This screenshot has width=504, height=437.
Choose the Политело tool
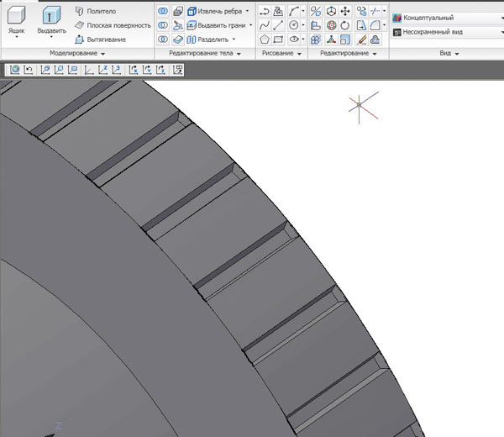click(x=96, y=11)
